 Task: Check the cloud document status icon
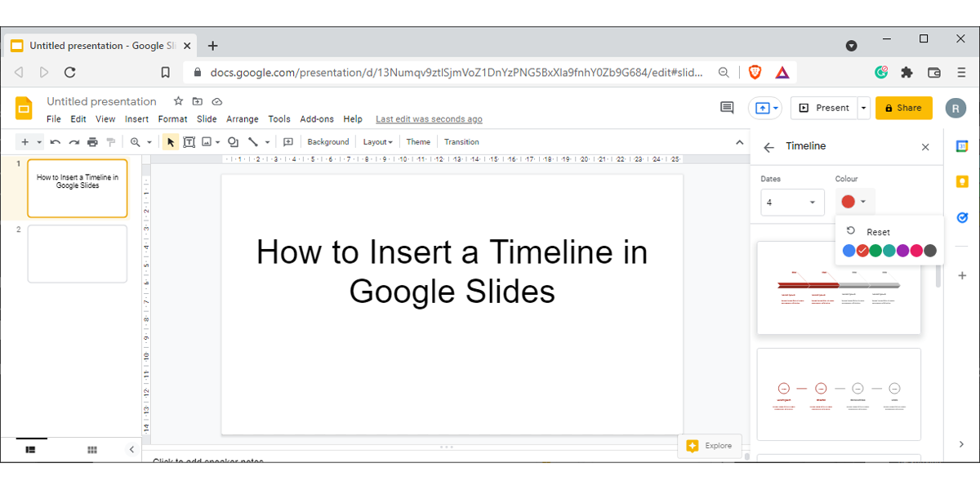point(217,101)
